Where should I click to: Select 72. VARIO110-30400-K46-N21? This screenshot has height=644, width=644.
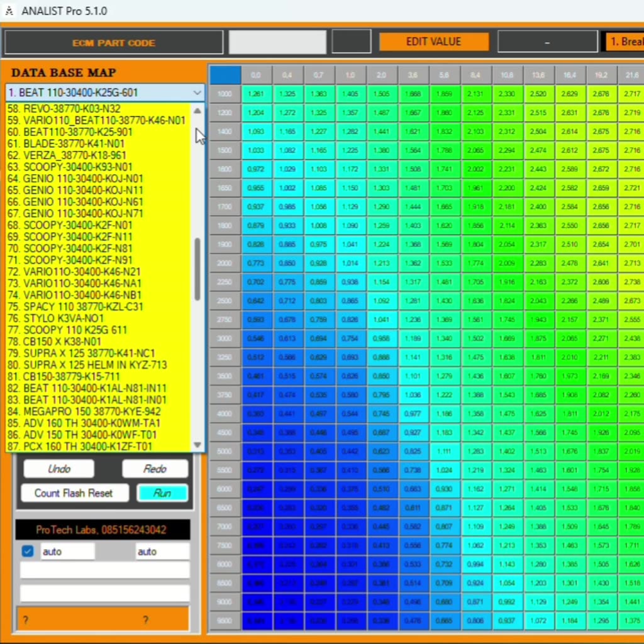pyautogui.click(x=97, y=272)
